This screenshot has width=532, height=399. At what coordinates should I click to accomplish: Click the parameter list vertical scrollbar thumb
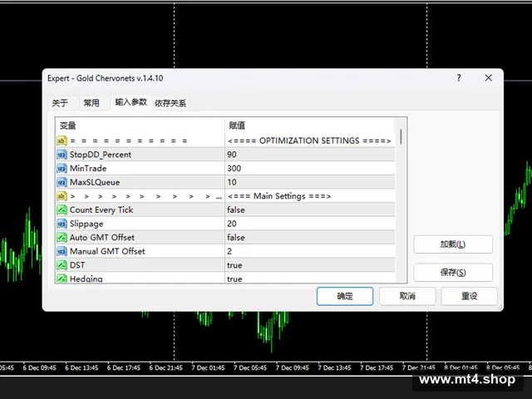pos(401,136)
